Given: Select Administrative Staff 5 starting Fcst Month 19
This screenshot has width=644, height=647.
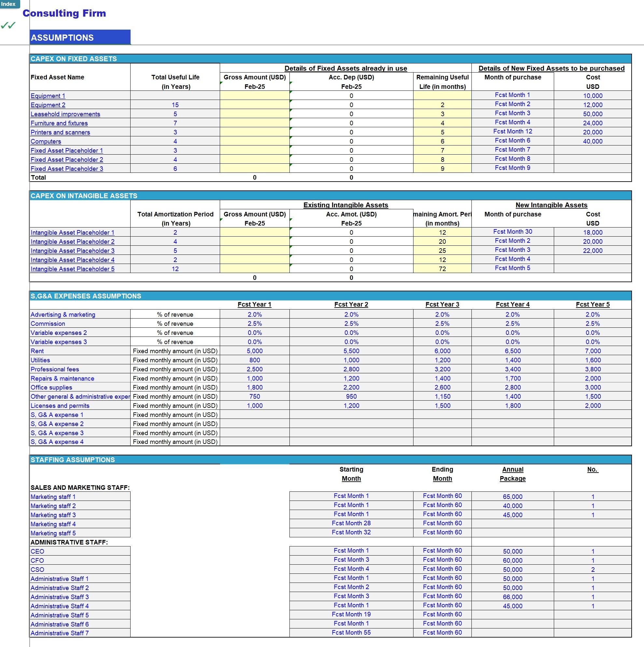Looking at the screenshot, I should pyautogui.click(x=351, y=614).
